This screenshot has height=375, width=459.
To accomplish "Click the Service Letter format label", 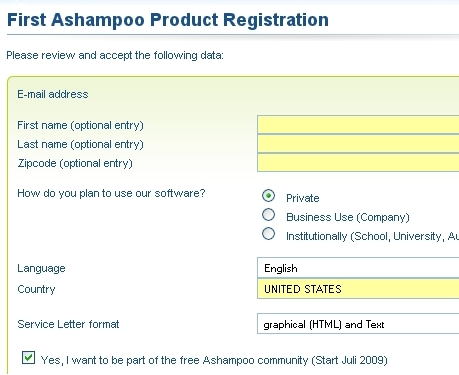I will pyautogui.click(x=68, y=324).
